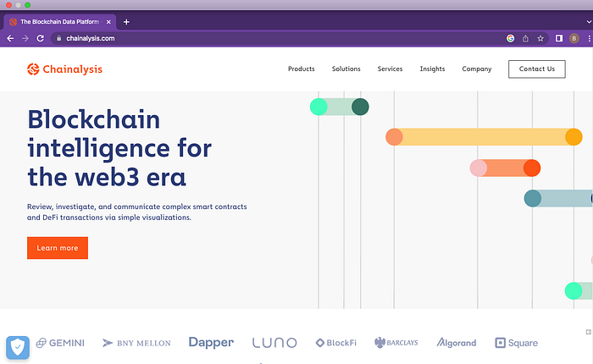Click the blue shield badge icon

(x=18, y=347)
